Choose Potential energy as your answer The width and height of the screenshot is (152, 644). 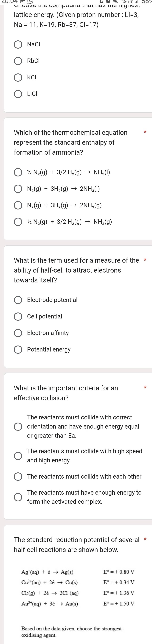(18, 349)
